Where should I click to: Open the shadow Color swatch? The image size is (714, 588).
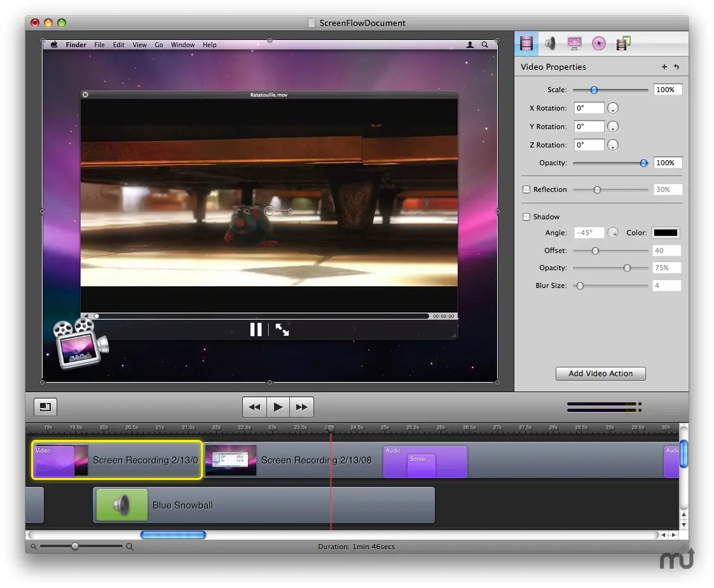[665, 233]
